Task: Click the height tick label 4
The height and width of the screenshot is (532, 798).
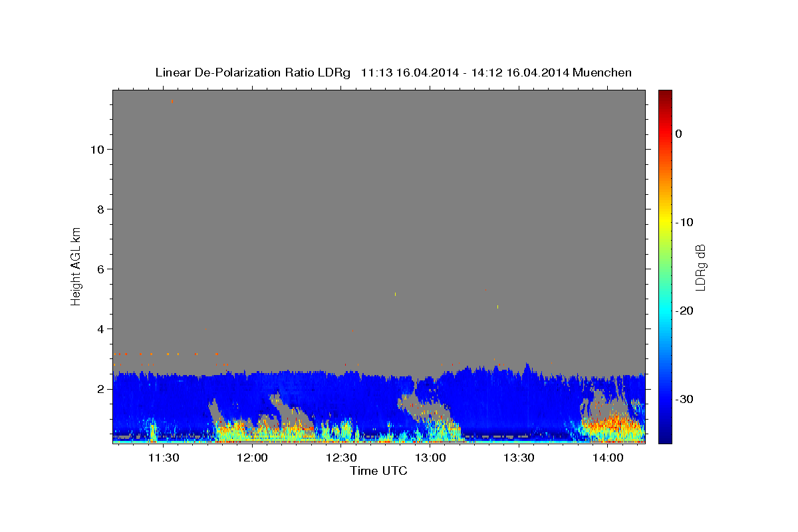Action: (100, 329)
